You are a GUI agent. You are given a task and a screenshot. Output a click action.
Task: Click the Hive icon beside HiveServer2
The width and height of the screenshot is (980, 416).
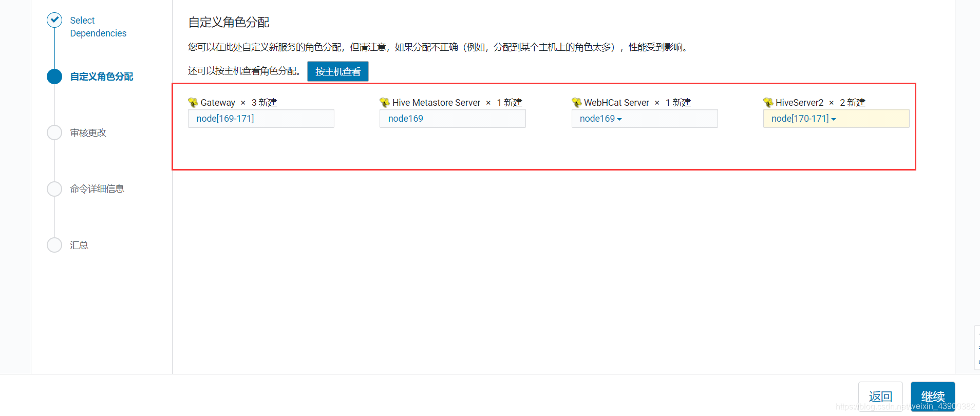click(768, 102)
